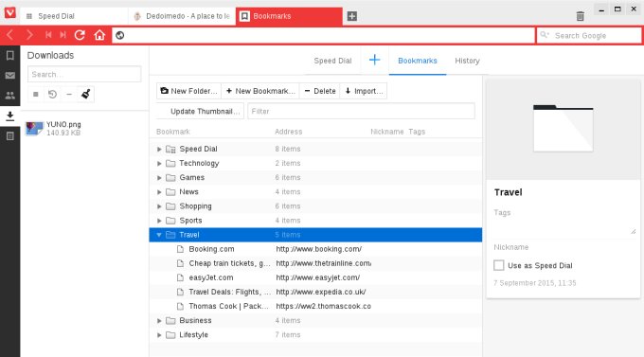Select the Cheap train tickets bookmark
Image resolution: width=644 pixels, height=357 pixels.
(315, 263)
